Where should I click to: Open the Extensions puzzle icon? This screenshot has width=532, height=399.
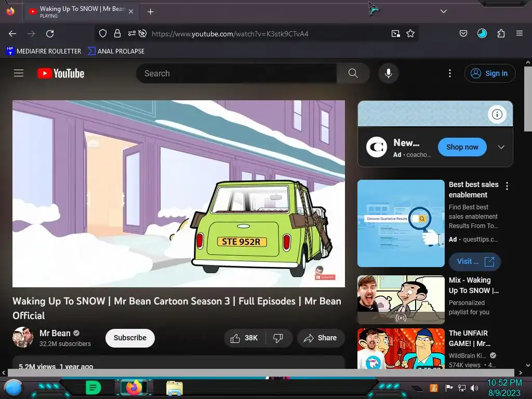tap(501, 34)
